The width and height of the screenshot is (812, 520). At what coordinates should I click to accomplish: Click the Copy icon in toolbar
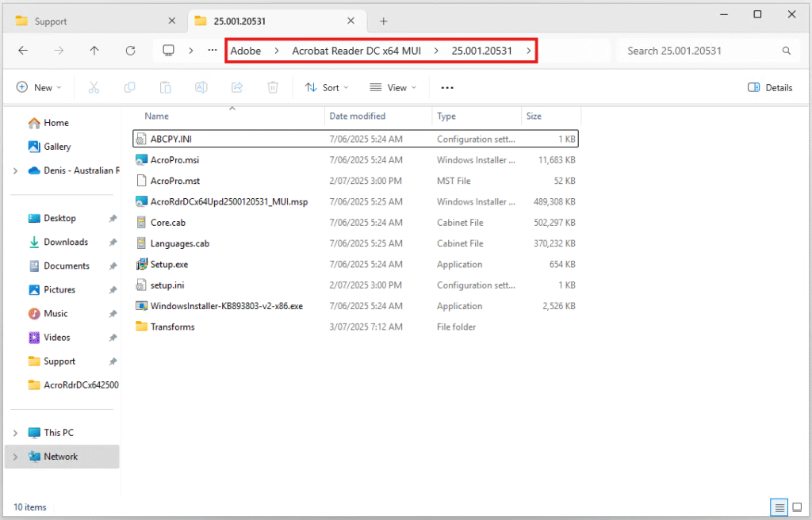pos(129,88)
